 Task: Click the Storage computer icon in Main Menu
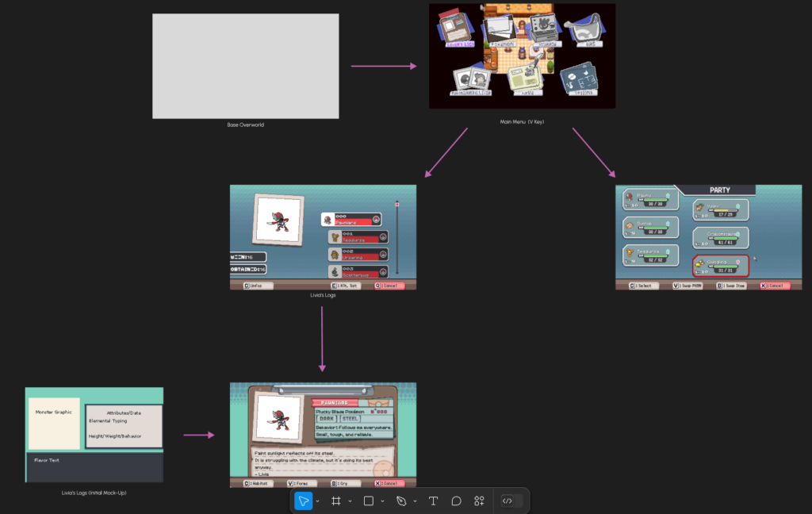pos(546,30)
